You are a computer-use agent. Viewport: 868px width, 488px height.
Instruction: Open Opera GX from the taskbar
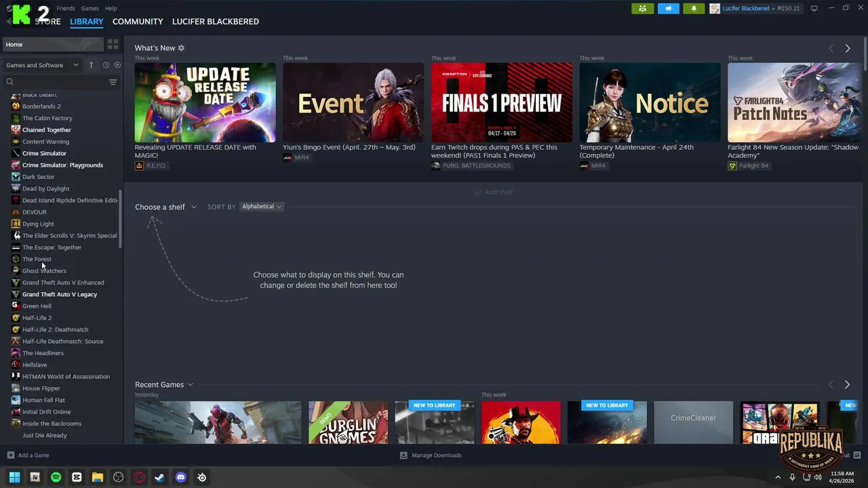point(139,477)
